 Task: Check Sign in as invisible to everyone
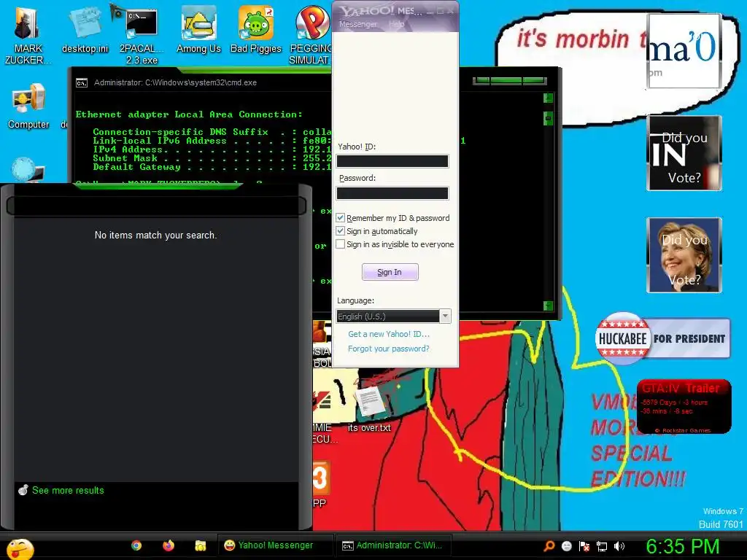tap(340, 244)
